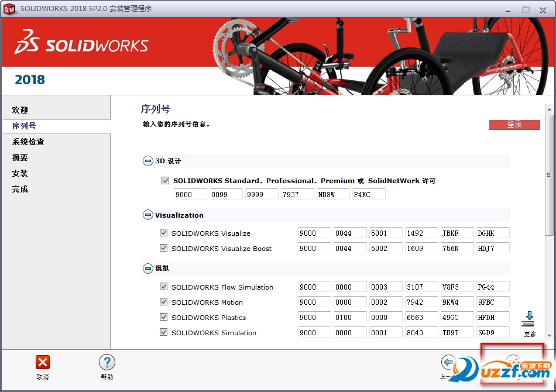
Task: Focus the Plastics serial field 6563
Action: pos(421,317)
